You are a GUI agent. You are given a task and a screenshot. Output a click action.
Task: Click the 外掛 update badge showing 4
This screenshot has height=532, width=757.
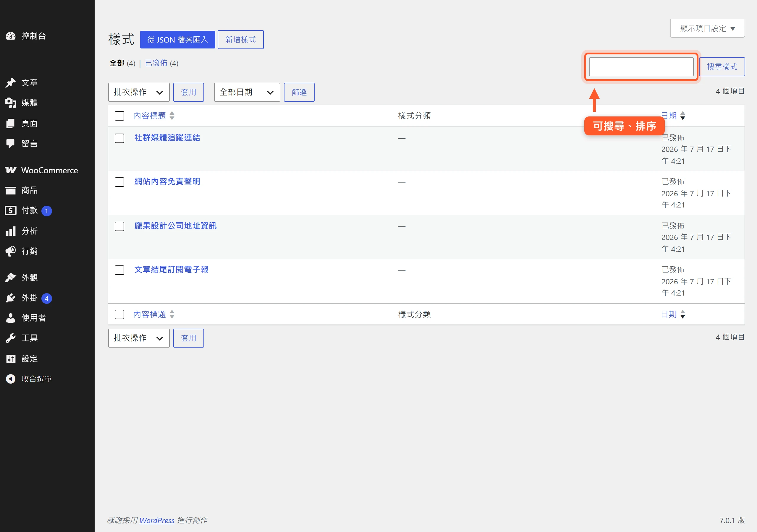(x=46, y=298)
